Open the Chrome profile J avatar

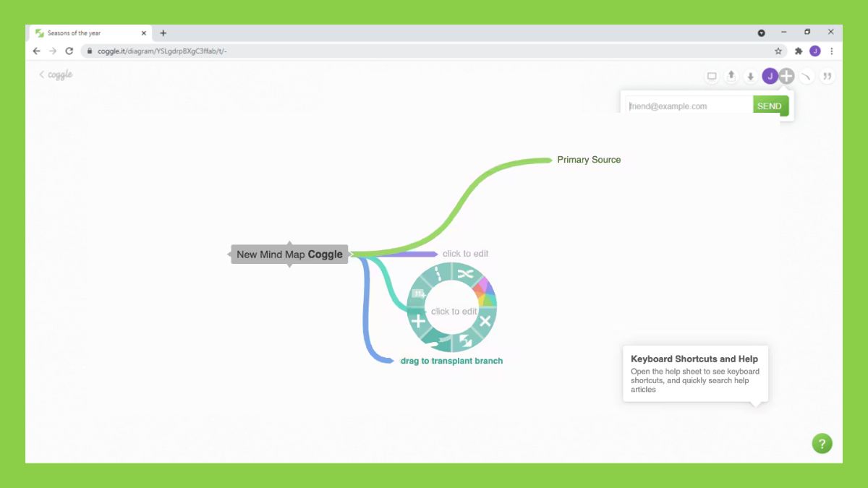click(x=815, y=51)
